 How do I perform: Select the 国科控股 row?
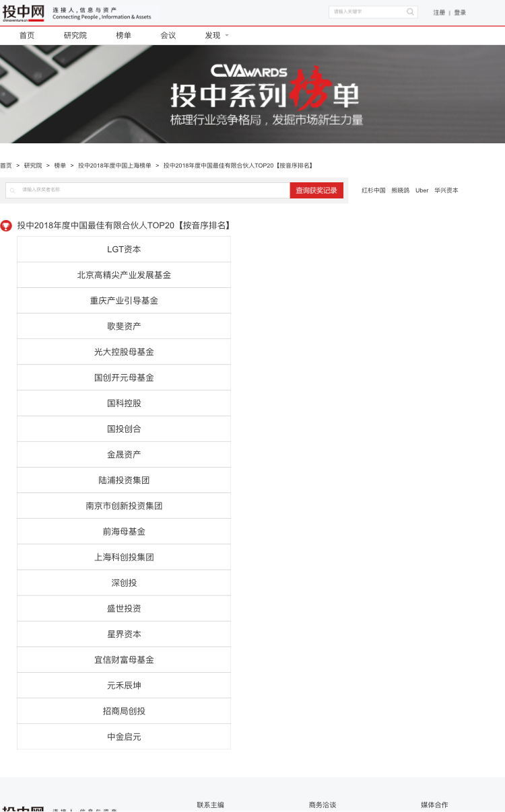click(124, 403)
